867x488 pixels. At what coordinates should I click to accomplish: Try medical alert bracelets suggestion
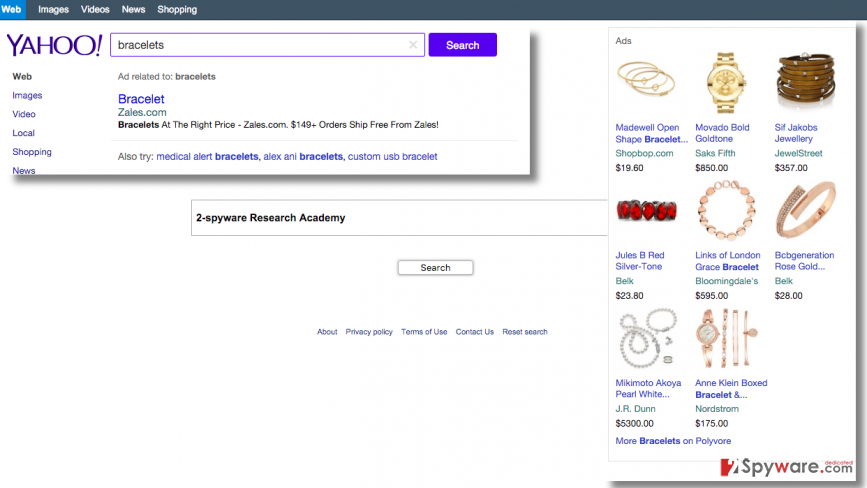pos(207,156)
